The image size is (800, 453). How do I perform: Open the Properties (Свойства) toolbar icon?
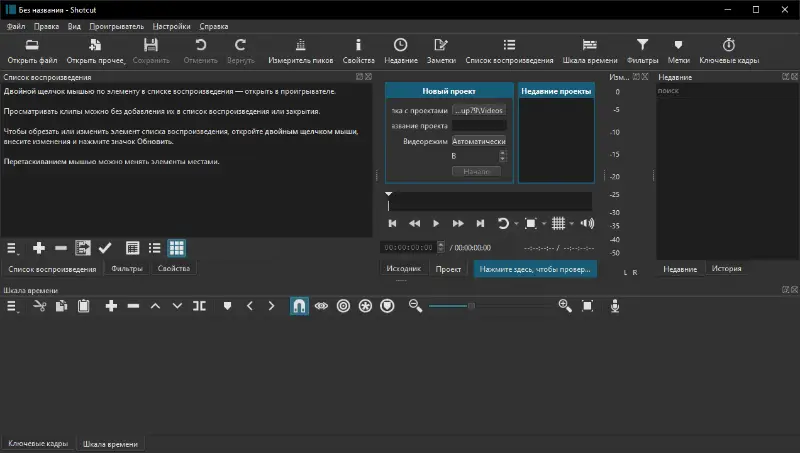(358, 52)
